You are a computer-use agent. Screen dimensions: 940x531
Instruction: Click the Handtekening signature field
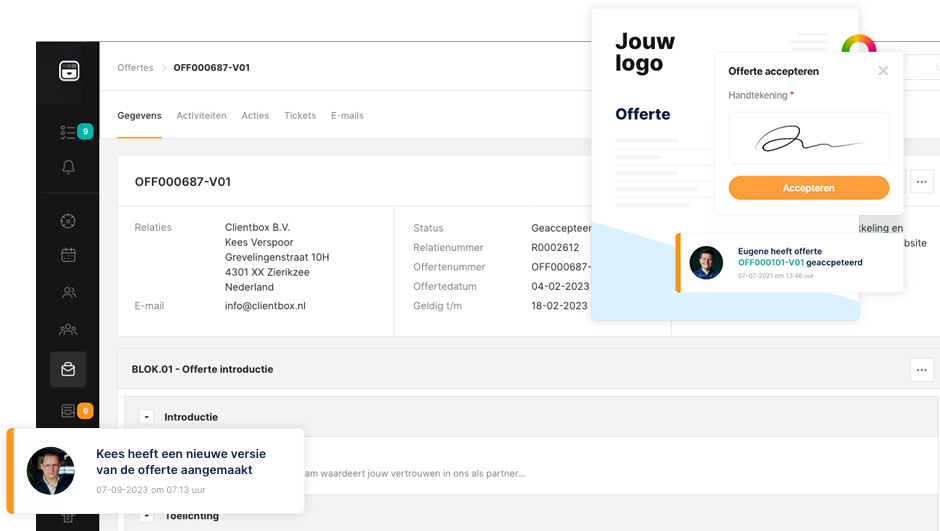(808, 138)
